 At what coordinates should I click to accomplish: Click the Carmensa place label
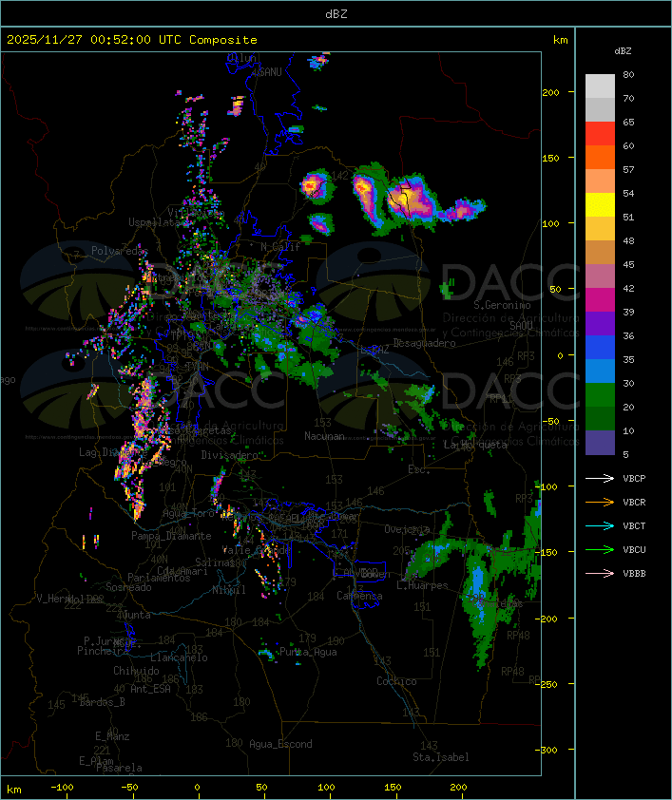pos(359,596)
